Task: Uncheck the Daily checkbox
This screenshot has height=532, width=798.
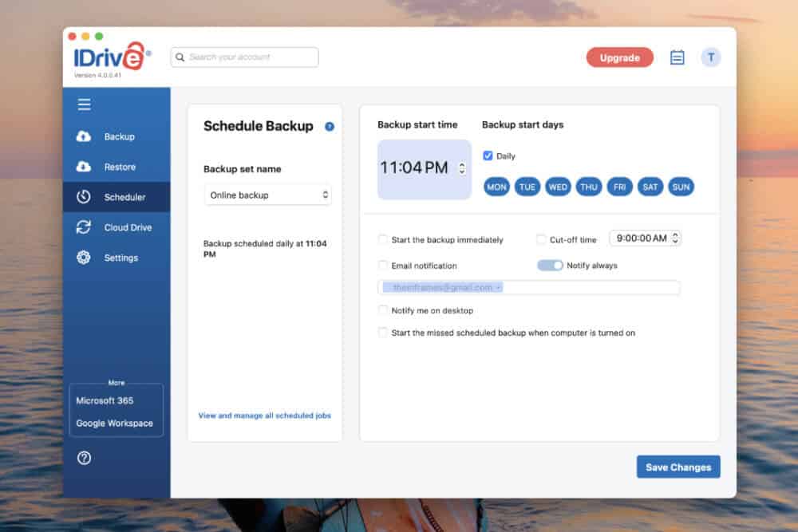Action: point(488,156)
